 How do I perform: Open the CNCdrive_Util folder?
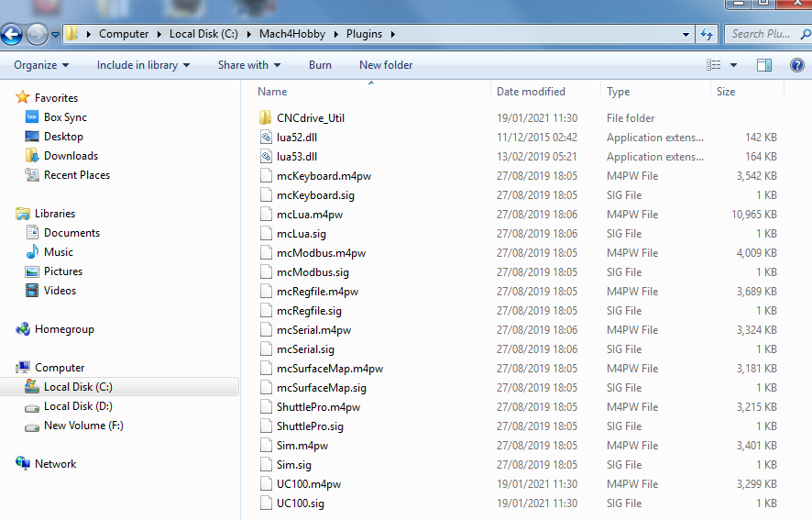point(310,117)
